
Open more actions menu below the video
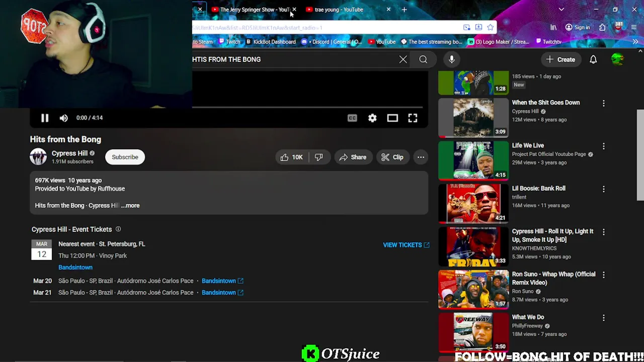pos(421,157)
